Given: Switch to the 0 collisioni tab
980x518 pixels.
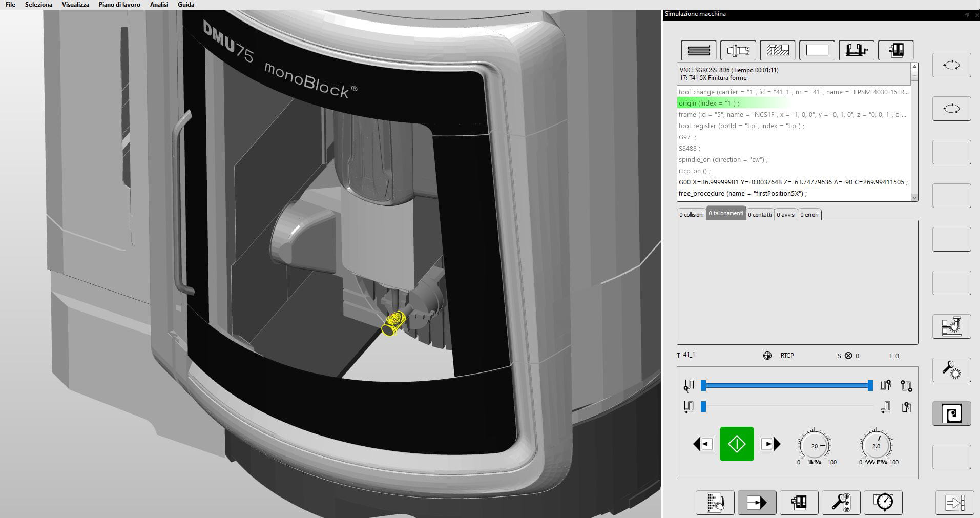Looking at the screenshot, I should click(x=691, y=215).
